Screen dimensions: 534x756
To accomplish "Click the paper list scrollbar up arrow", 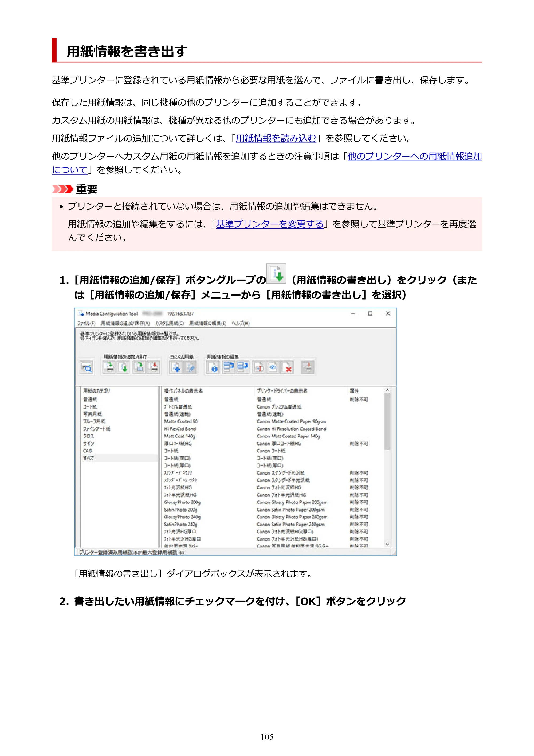I will [388, 390].
